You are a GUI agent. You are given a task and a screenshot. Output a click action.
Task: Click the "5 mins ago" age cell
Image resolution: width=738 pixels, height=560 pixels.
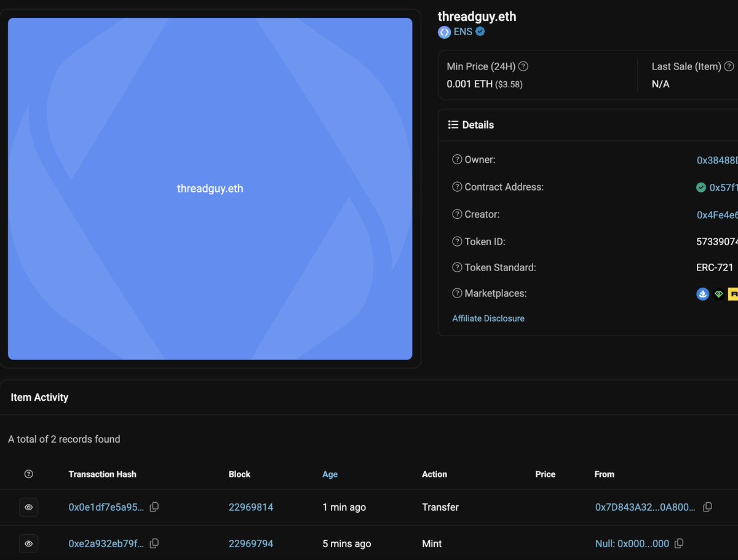click(x=347, y=543)
